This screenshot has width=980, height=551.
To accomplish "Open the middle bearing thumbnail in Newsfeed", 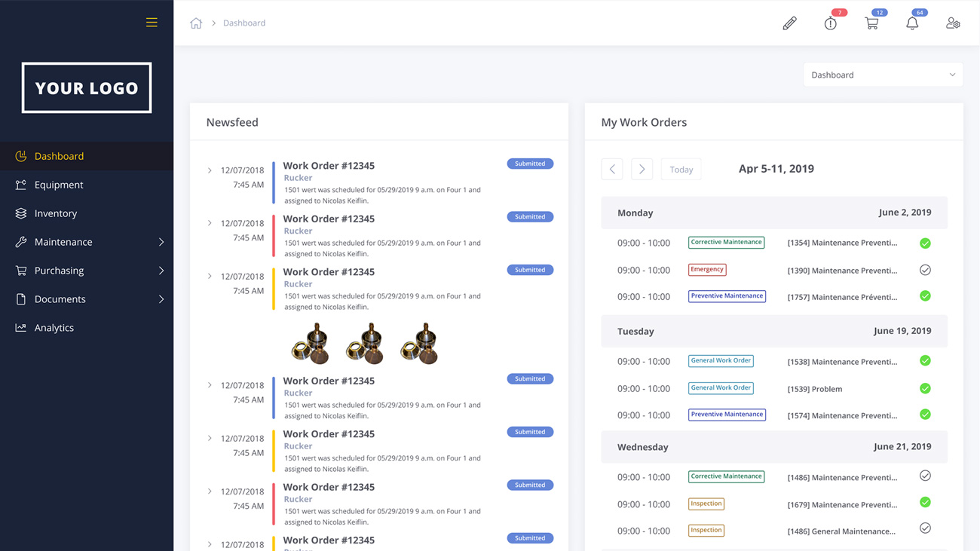I will (365, 343).
